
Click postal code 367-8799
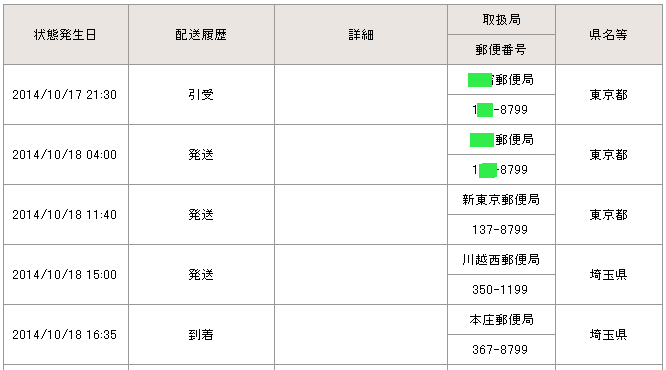click(501, 350)
